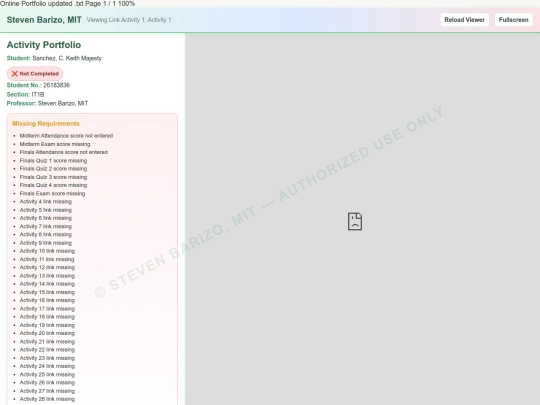Select 'Activity 25 link missing' item
This screenshot has height=405, width=540.
point(47,375)
